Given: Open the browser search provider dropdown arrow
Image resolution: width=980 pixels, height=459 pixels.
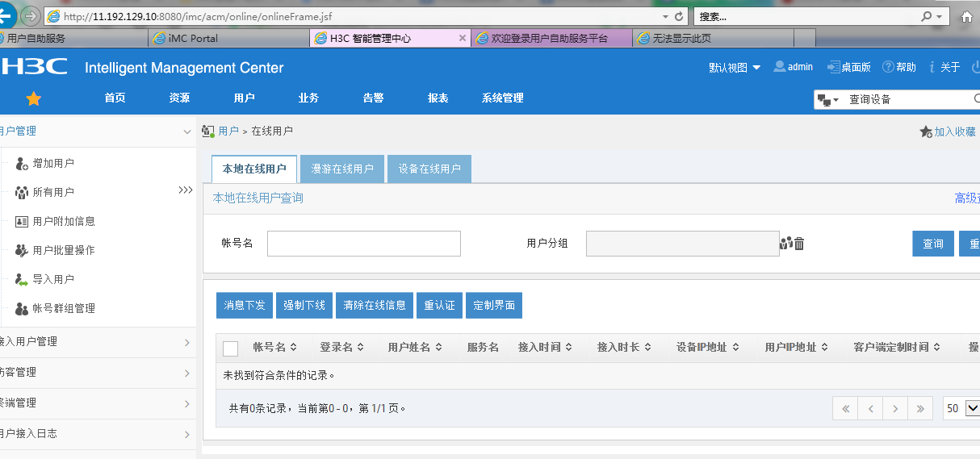Looking at the screenshot, I should point(940,16).
